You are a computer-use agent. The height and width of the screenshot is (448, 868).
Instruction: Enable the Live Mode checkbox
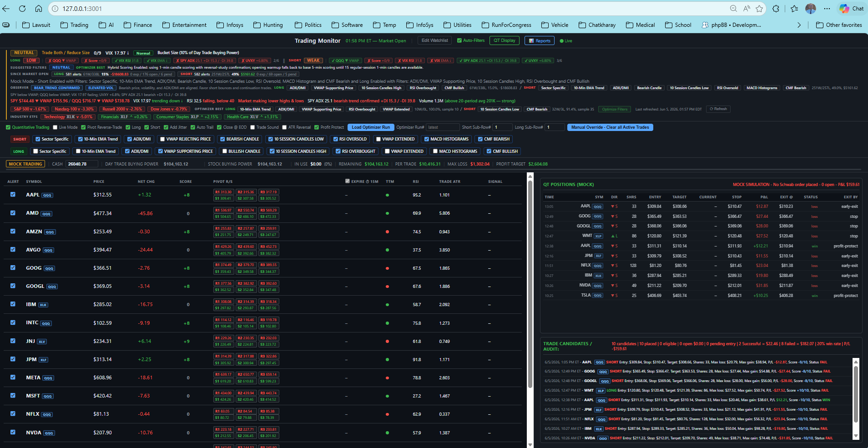coord(55,127)
